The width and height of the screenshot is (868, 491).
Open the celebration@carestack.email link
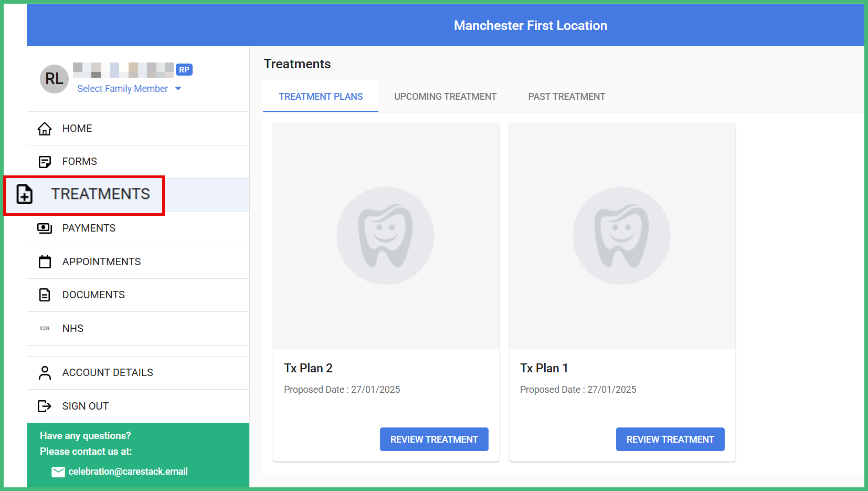128,471
